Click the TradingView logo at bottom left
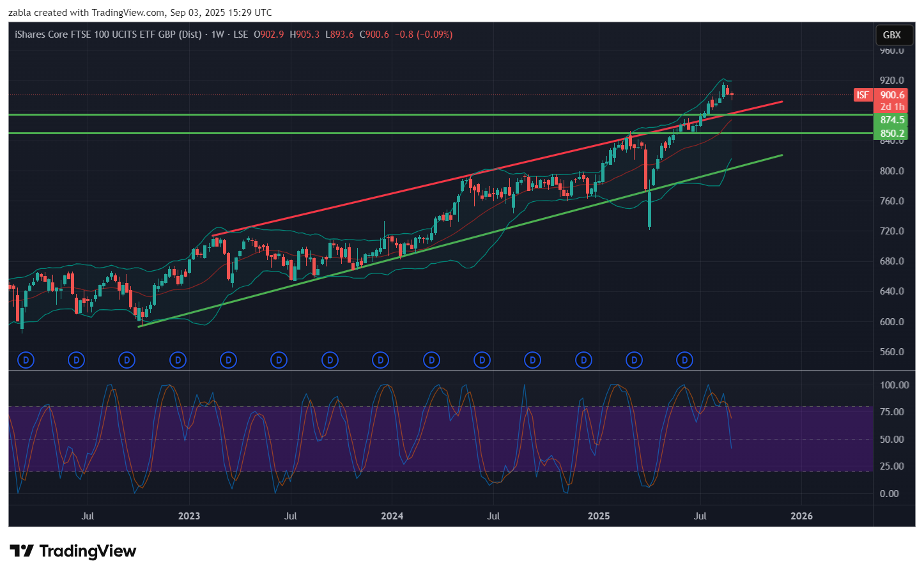The height and width of the screenshot is (575, 924). [x=73, y=551]
